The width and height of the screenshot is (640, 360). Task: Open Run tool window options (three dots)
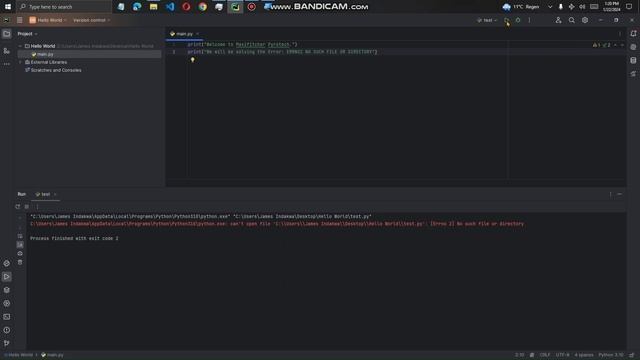coord(611,194)
